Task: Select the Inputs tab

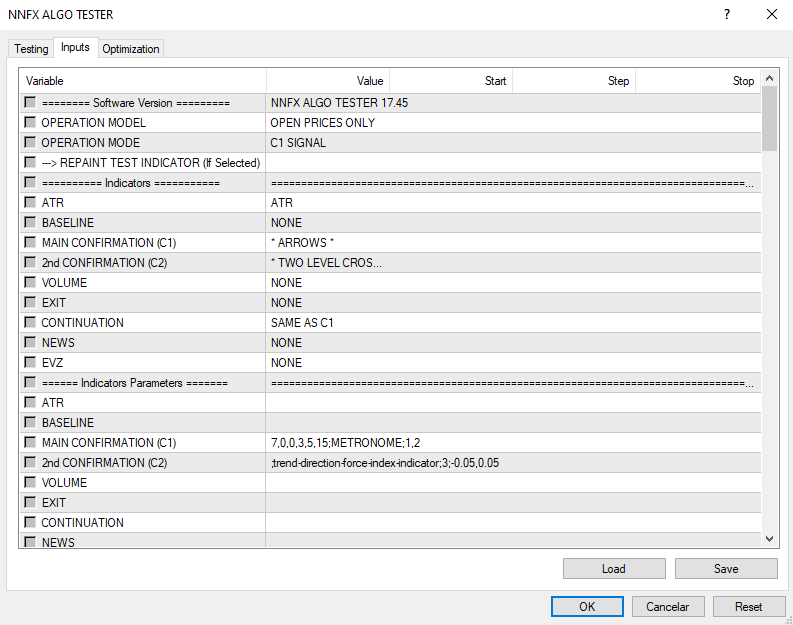Action: pyautogui.click(x=75, y=47)
